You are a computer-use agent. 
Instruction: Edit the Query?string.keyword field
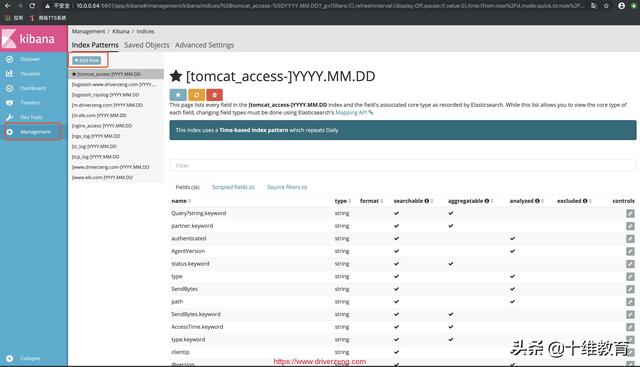pos(630,214)
